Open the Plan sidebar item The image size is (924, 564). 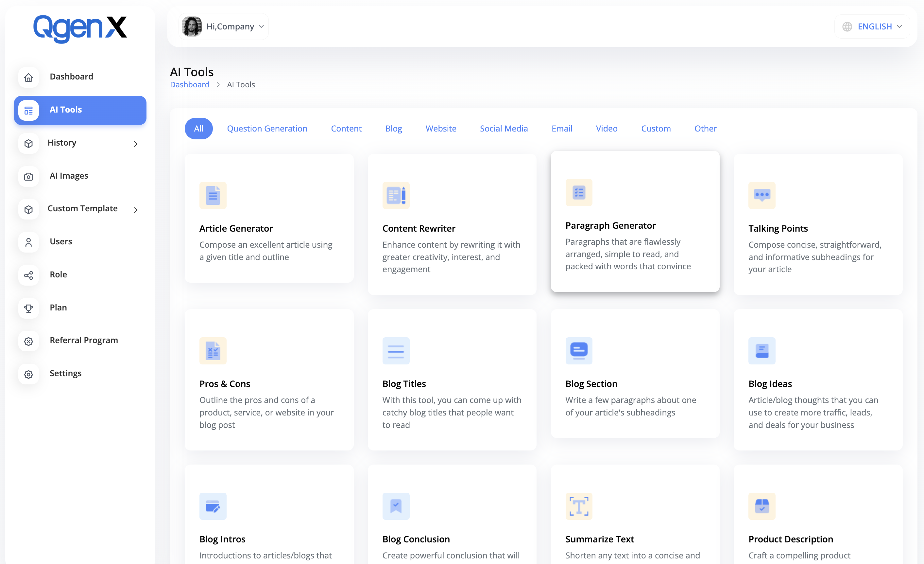tap(80, 308)
